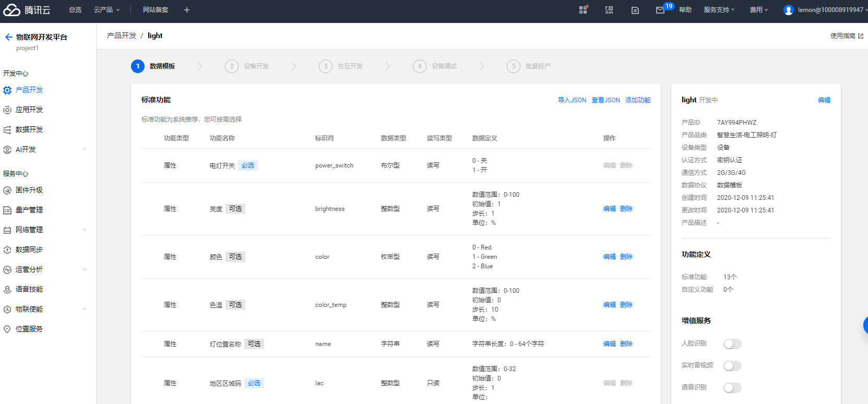Click the 应用开发 sidebar icon
This screenshot has width=868, height=404.
click(x=7, y=110)
